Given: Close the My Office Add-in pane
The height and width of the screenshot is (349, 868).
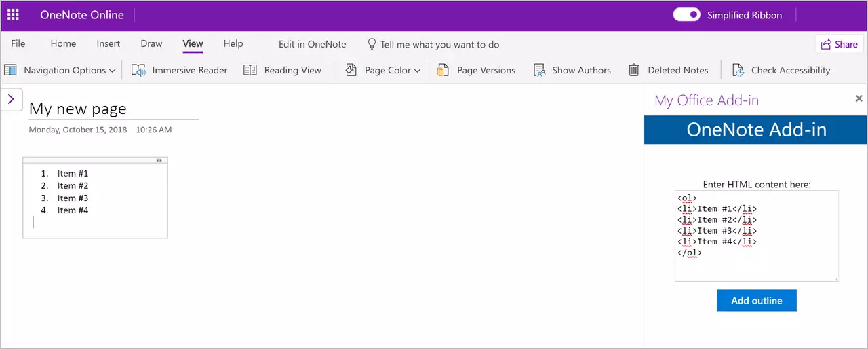Looking at the screenshot, I should 859,99.
